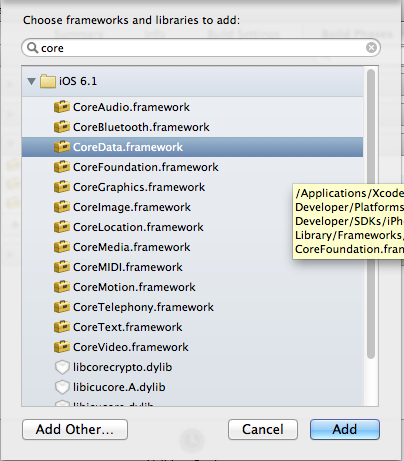404x461 pixels.
Task: Select the 'CoreTelephony.framework' row text
Action: [x=143, y=308]
